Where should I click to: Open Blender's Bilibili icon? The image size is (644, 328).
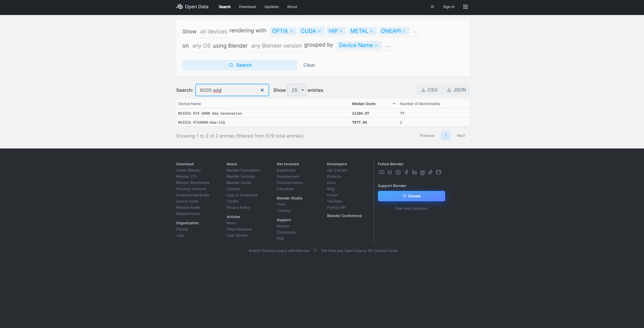pos(439,172)
